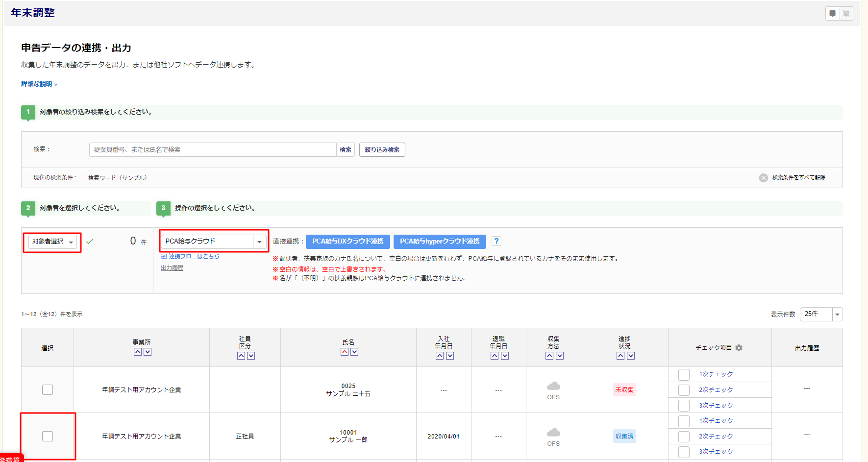Click hire date 2020/04/01

coord(444,437)
